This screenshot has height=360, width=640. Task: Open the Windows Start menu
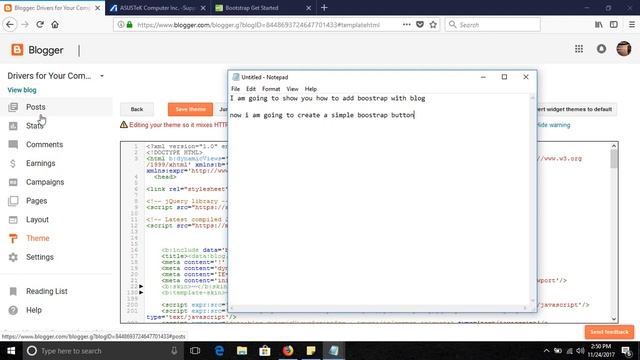click(x=11, y=351)
